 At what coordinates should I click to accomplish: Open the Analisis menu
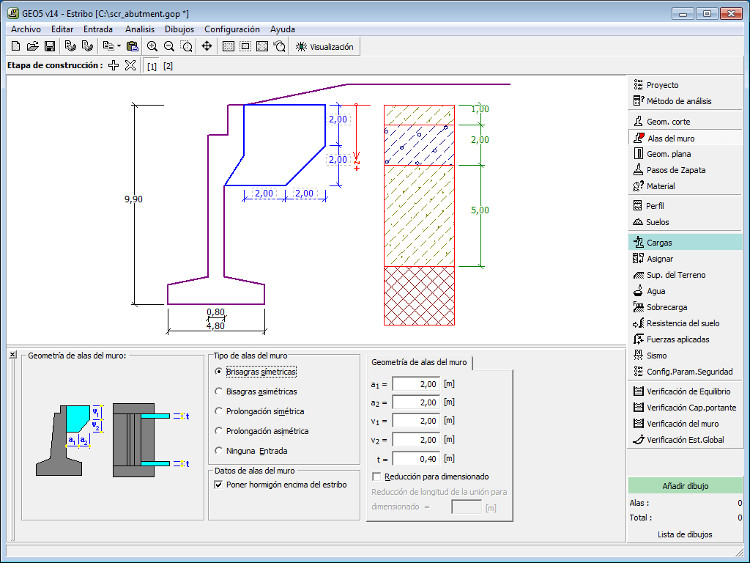click(140, 29)
